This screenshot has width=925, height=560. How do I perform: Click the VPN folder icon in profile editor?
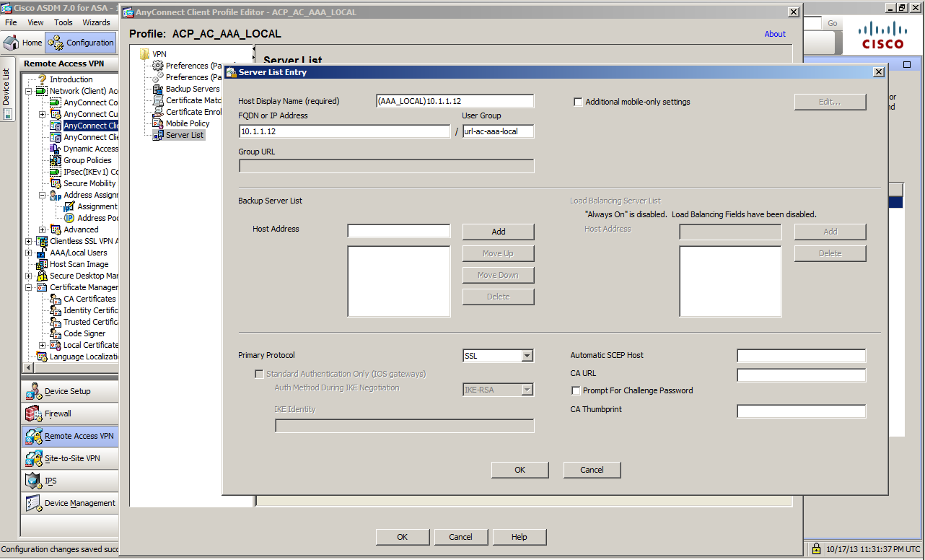coord(144,54)
